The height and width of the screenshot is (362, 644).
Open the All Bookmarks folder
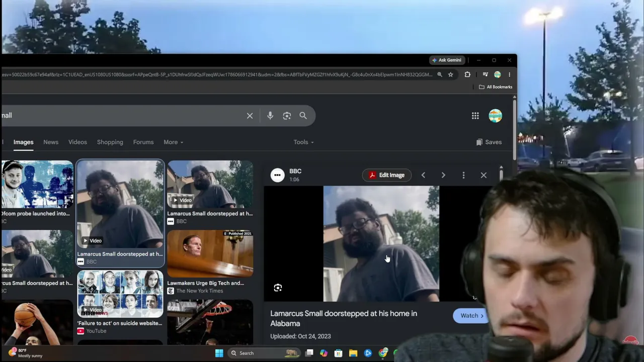tap(496, 87)
